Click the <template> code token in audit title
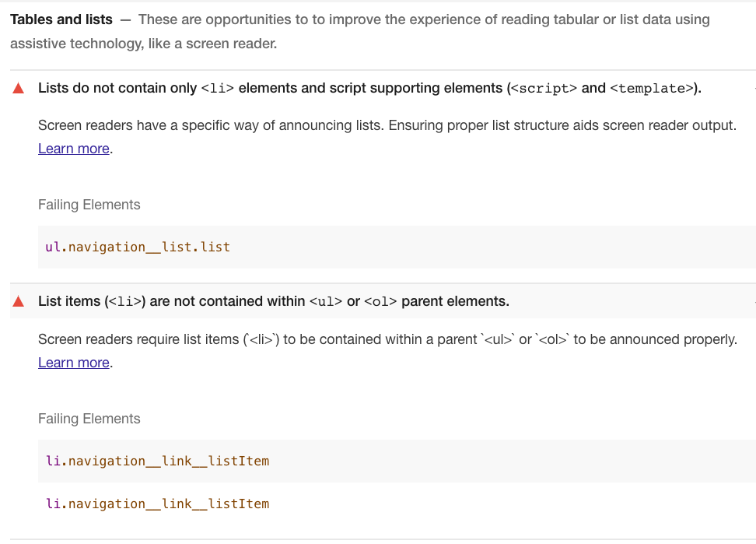Screen dimensions: 756x544 651,89
